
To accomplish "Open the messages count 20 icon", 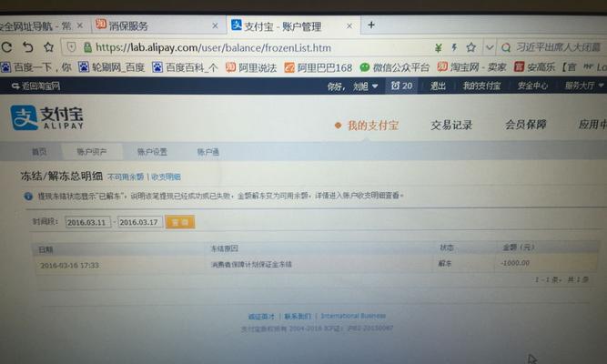I will pyautogui.click(x=402, y=86).
